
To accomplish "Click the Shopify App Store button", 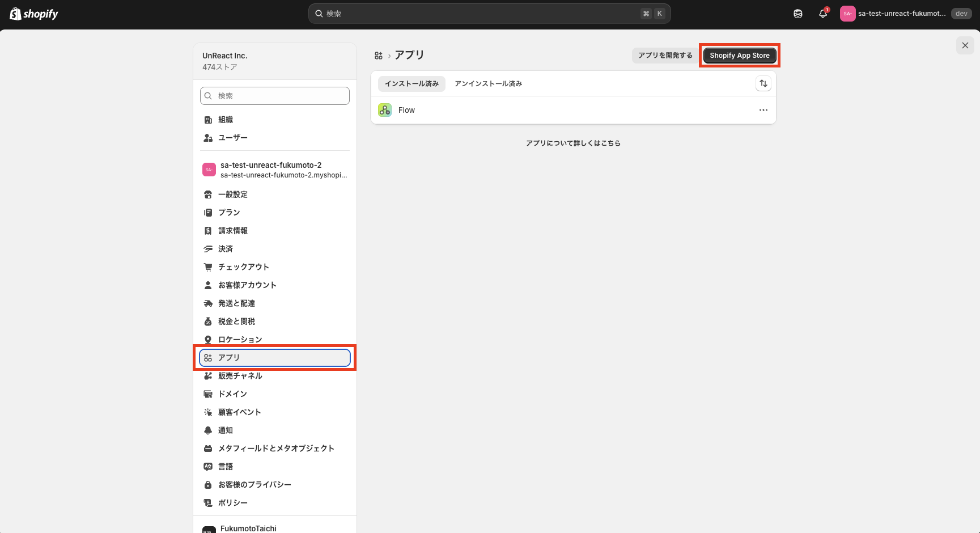I will (x=740, y=56).
